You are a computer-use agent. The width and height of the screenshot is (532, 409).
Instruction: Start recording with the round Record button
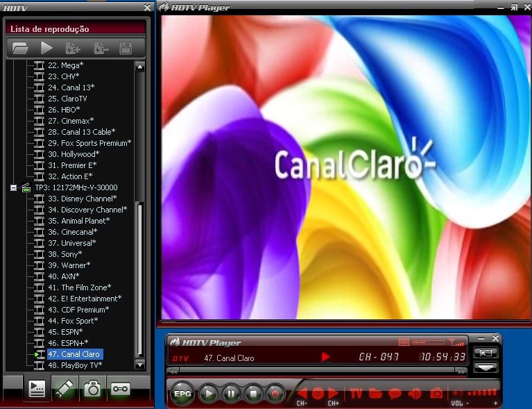click(x=275, y=394)
